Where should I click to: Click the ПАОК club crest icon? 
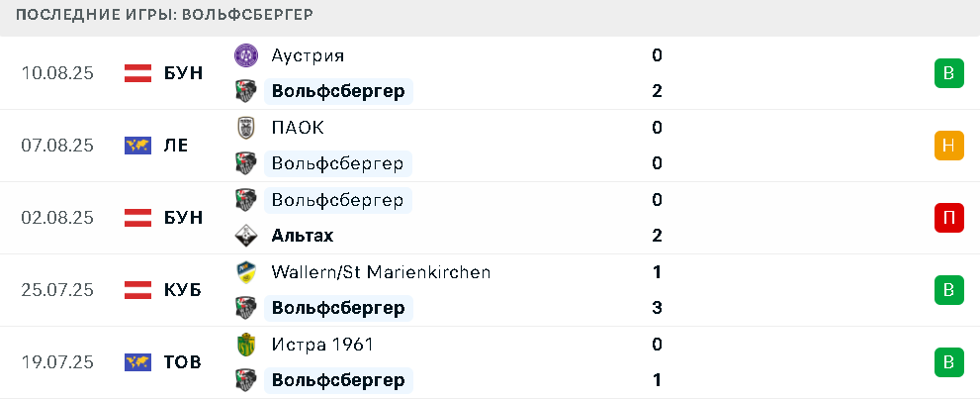(245, 128)
